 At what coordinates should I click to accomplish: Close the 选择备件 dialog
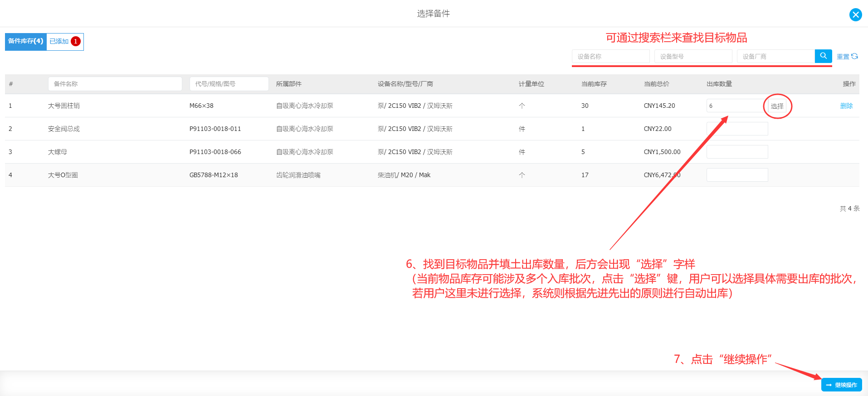tap(855, 14)
